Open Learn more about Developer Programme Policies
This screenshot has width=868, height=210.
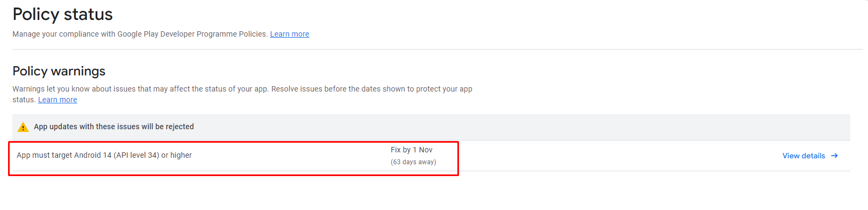[x=290, y=34]
